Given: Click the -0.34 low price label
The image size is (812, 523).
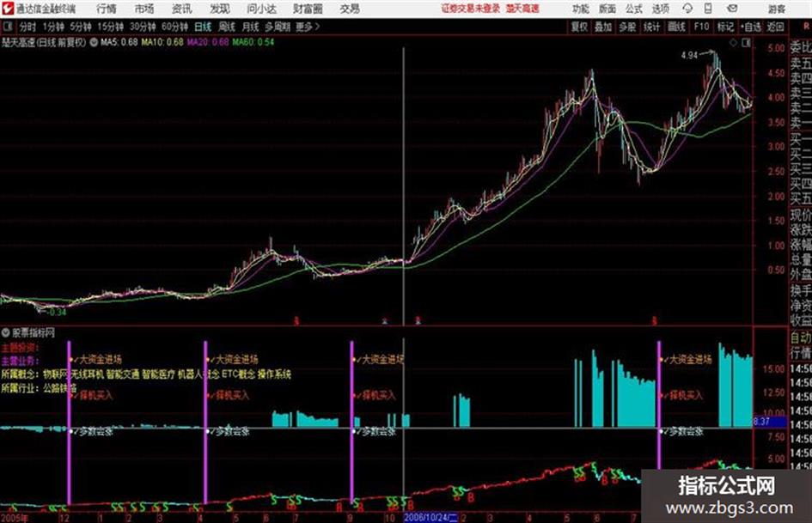Looking at the screenshot, I should (56, 313).
